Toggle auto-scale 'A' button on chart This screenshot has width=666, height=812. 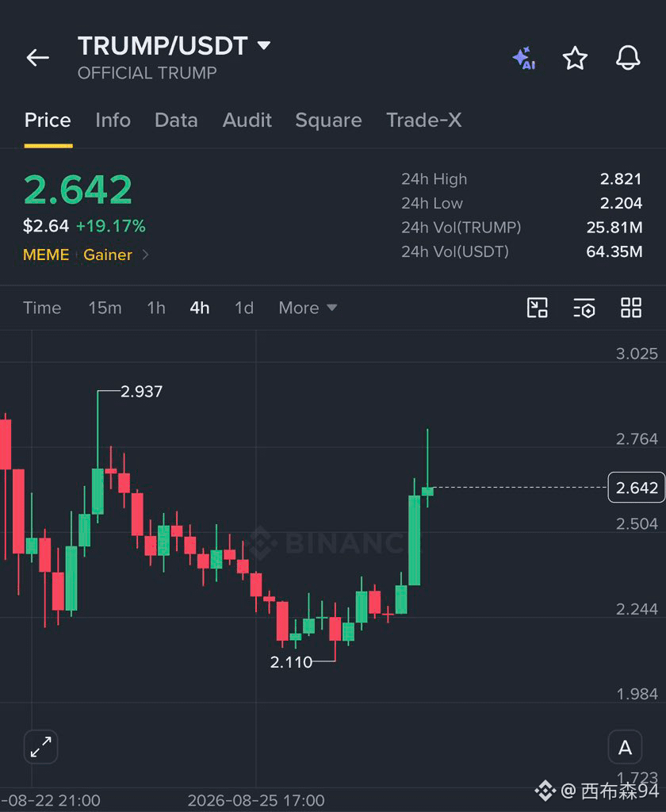[625, 747]
